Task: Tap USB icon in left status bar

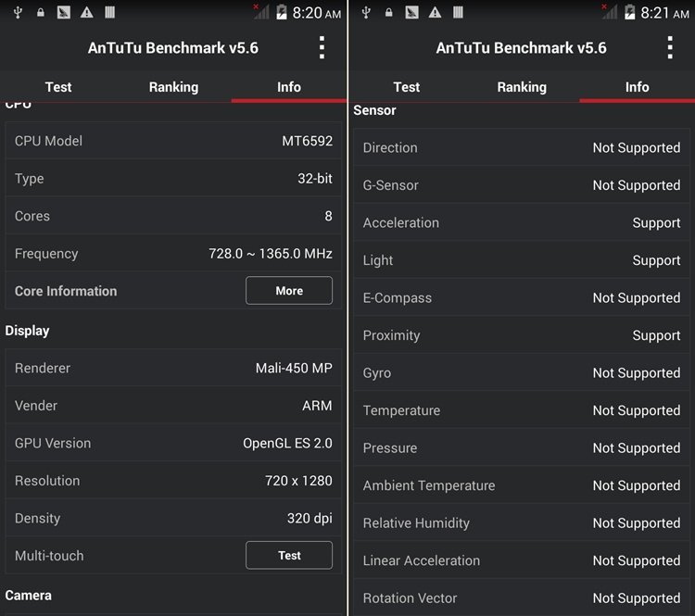Action: [x=17, y=13]
